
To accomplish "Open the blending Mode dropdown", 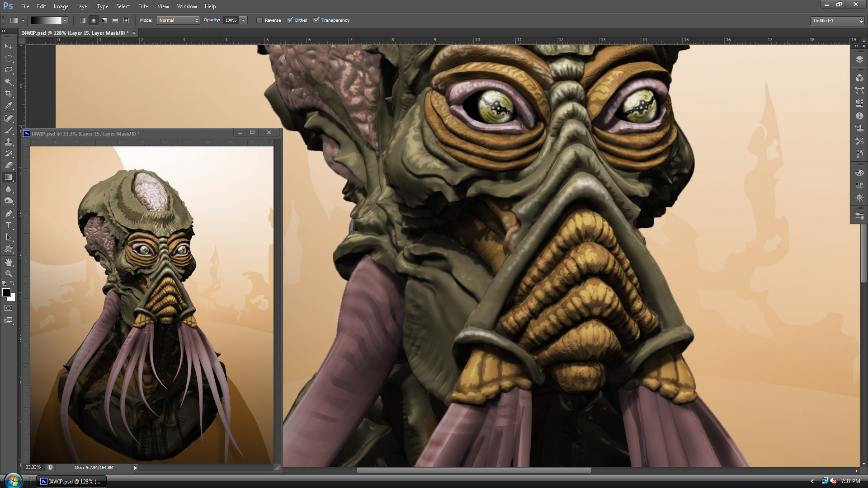I will coord(178,20).
